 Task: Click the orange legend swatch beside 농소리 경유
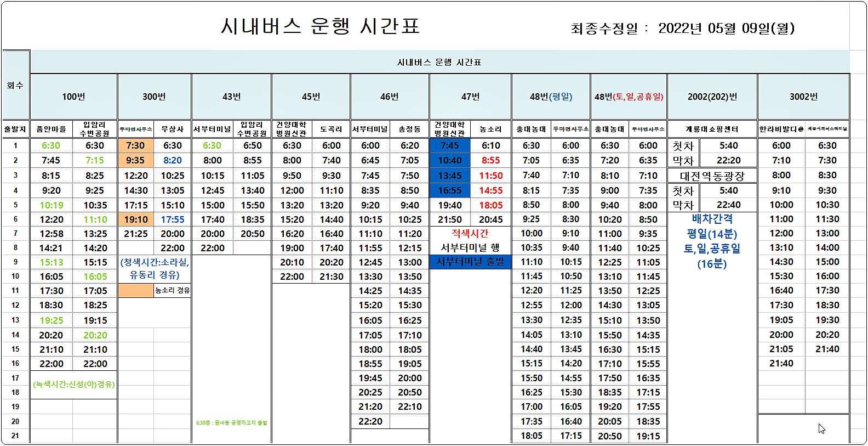coord(136,290)
